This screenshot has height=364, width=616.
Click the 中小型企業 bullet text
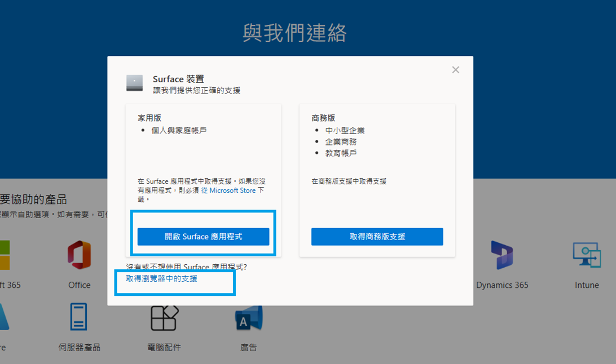coord(345,130)
